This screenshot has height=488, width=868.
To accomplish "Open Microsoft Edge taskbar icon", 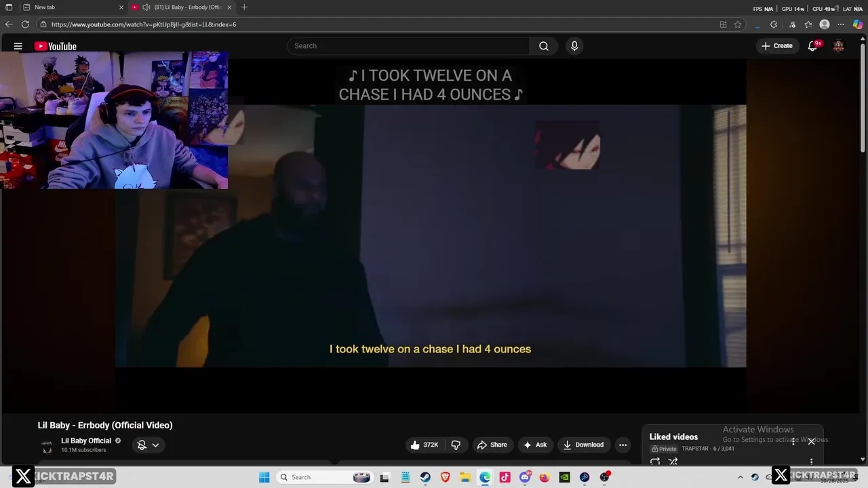I will tap(485, 477).
